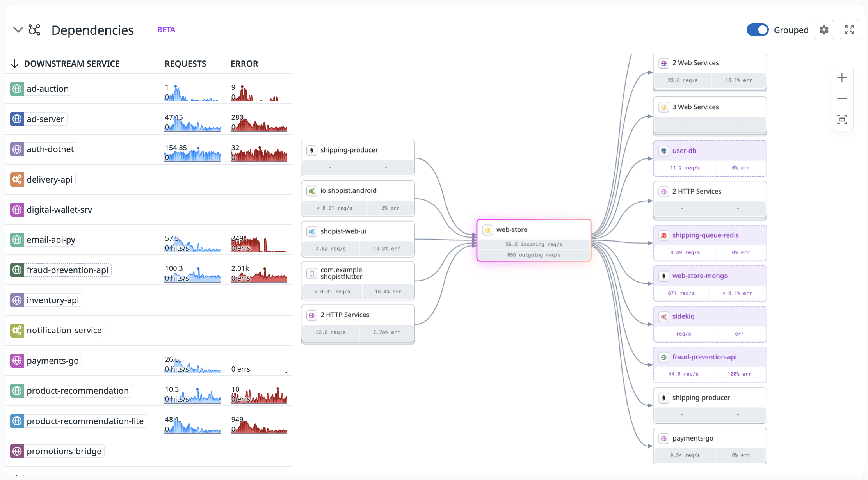
Task: Open dependency map settings gear
Action: pyautogui.click(x=824, y=30)
